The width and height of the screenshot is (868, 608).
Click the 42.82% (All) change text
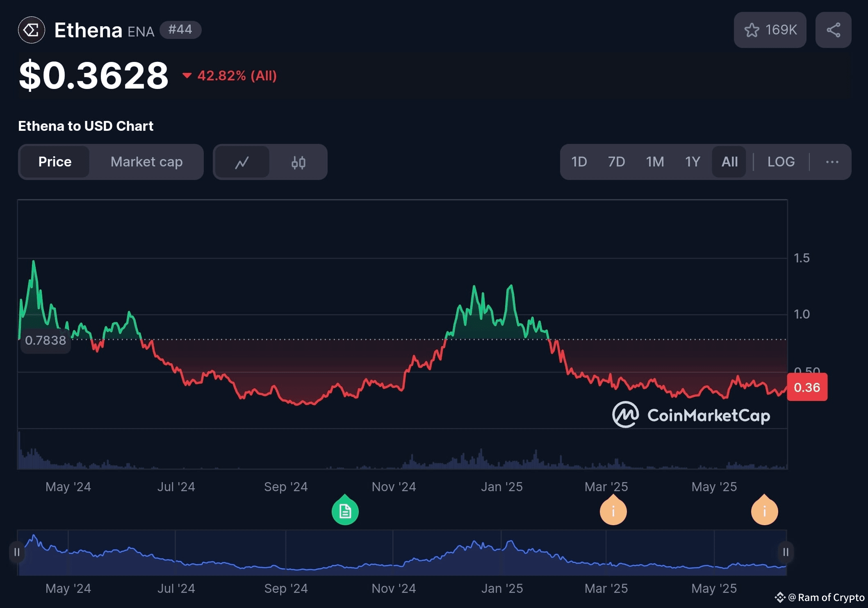(237, 75)
